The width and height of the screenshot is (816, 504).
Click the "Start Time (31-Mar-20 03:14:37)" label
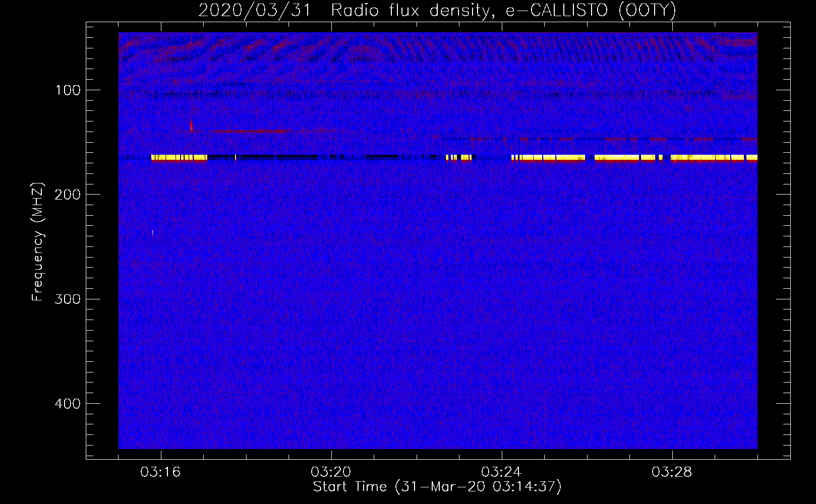click(x=437, y=487)
